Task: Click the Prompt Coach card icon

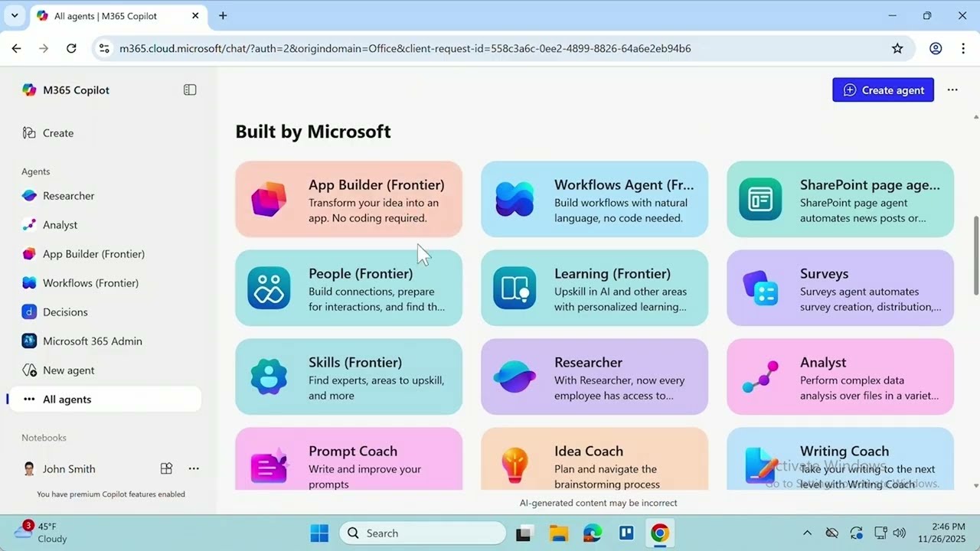Action: tap(269, 465)
